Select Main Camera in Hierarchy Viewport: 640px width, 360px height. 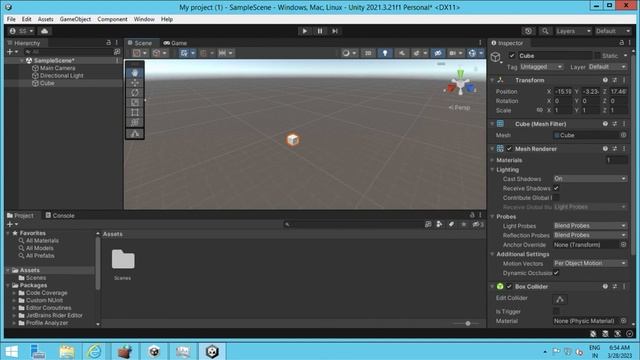pos(58,68)
